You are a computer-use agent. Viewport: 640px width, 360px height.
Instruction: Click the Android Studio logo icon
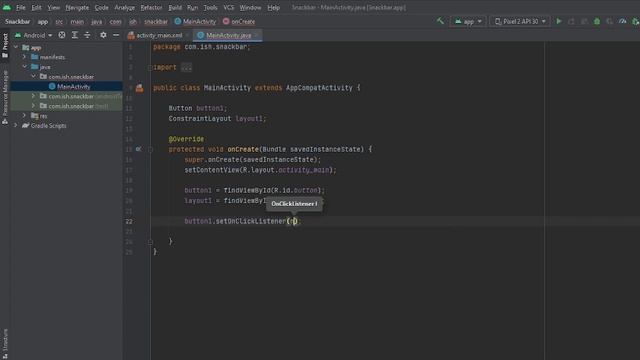point(7,7)
